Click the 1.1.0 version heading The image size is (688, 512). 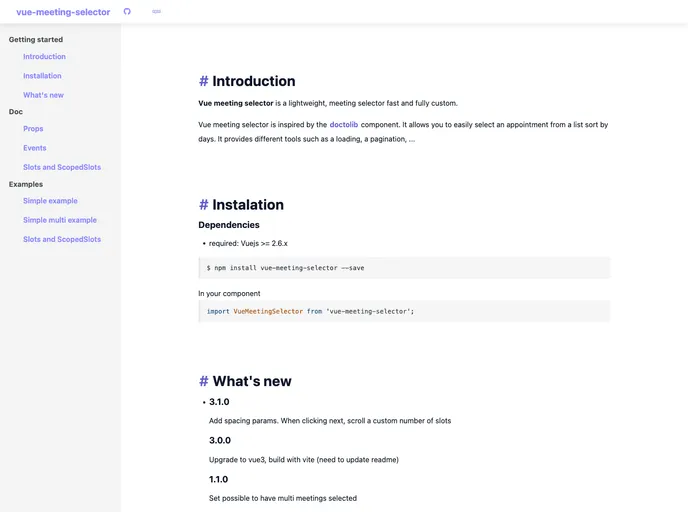click(219, 480)
